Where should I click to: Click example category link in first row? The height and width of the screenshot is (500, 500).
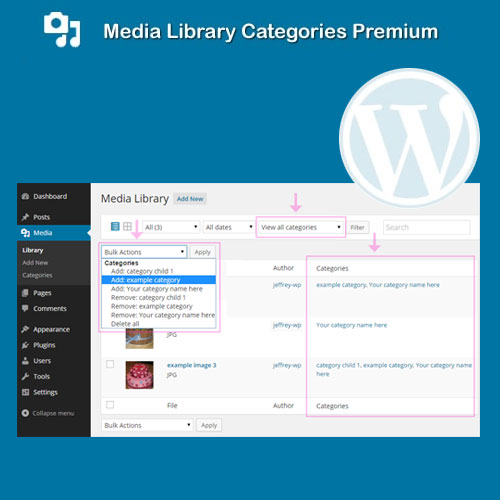[341, 285]
